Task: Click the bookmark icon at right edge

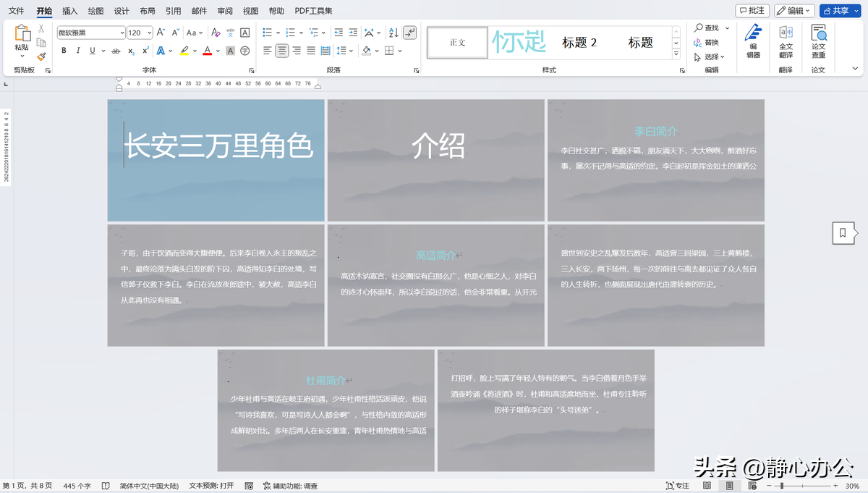Action: click(843, 232)
